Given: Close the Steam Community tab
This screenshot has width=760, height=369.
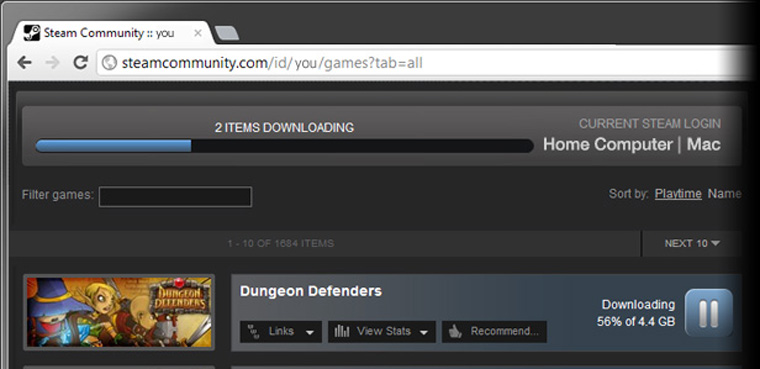Looking at the screenshot, I should [198, 33].
